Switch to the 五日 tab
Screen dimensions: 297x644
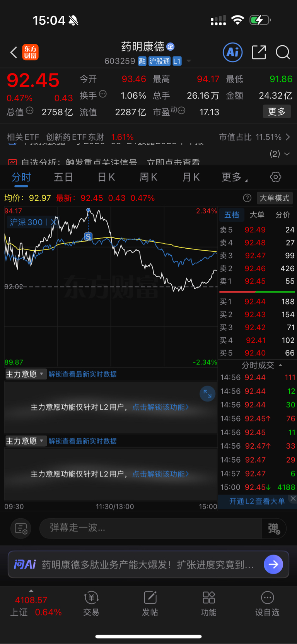pos(63,177)
